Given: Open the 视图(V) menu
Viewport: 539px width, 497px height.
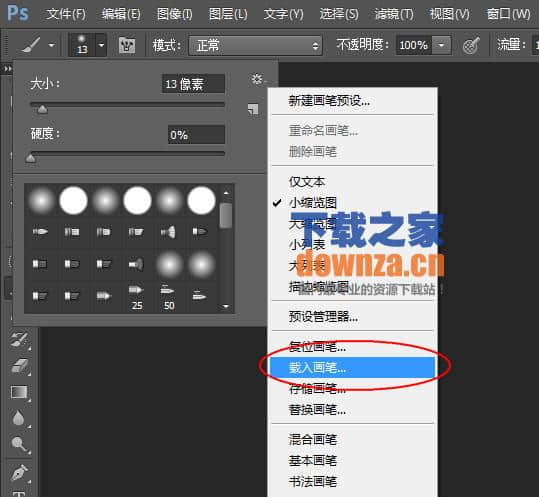Looking at the screenshot, I should [450, 14].
